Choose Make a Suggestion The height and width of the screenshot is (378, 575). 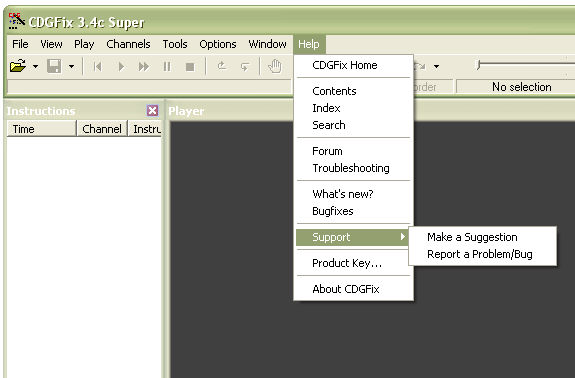[483, 237]
